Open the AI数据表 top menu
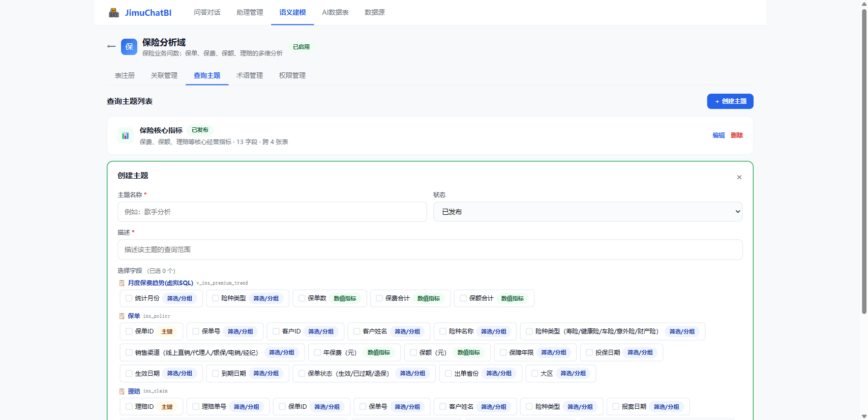The image size is (868, 420). pos(335,12)
